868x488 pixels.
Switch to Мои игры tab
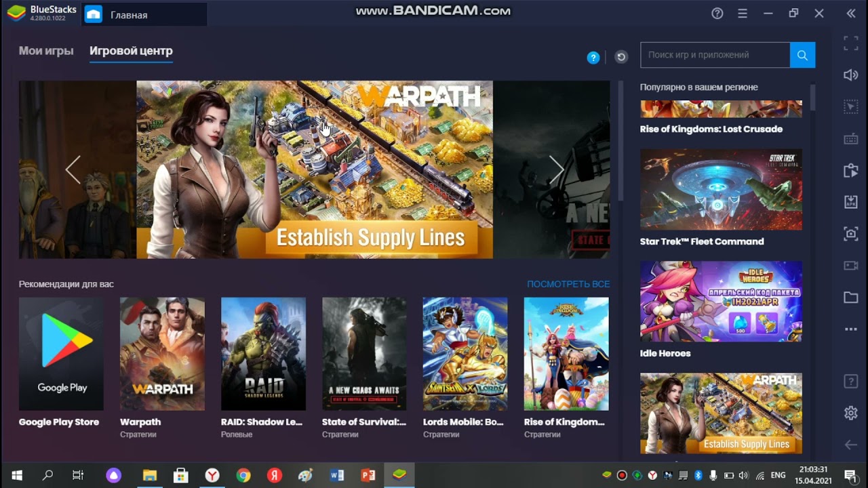(x=46, y=51)
